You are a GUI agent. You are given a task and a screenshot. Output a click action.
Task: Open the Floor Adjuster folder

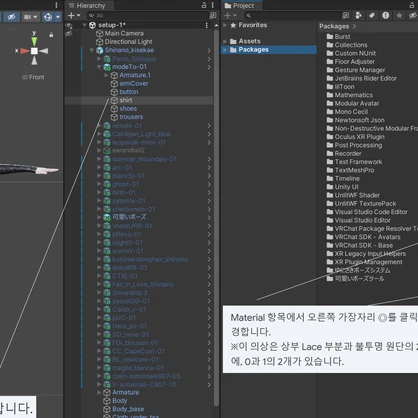click(x=350, y=62)
